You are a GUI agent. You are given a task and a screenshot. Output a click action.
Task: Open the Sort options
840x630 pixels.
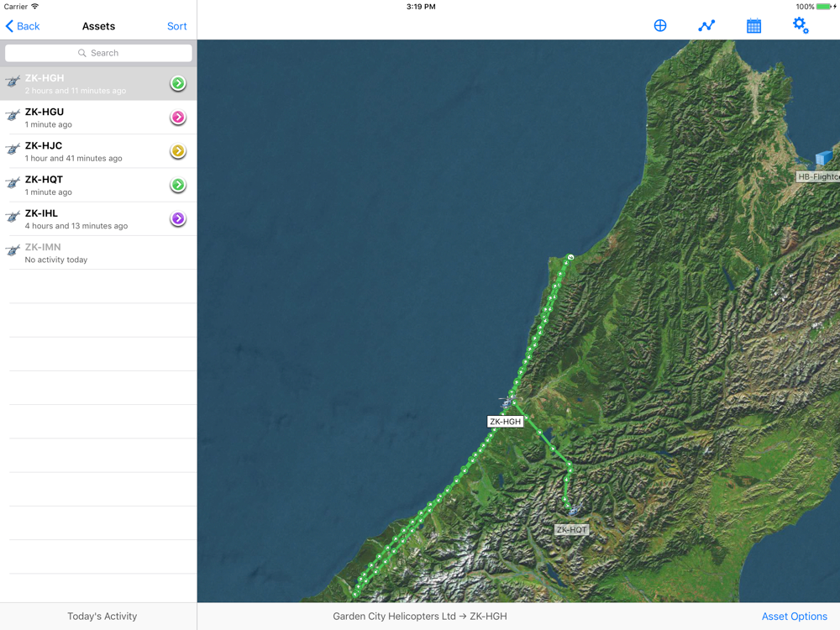click(x=176, y=26)
